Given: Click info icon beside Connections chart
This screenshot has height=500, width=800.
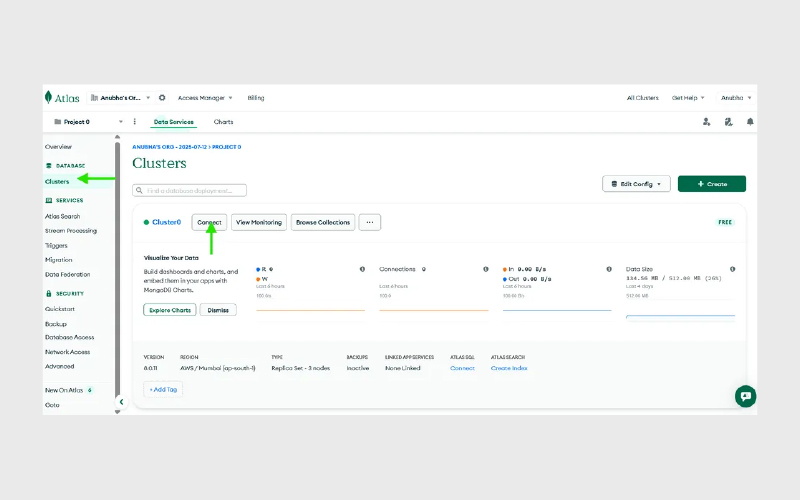Looking at the screenshot, I should (x=486, y=269).
